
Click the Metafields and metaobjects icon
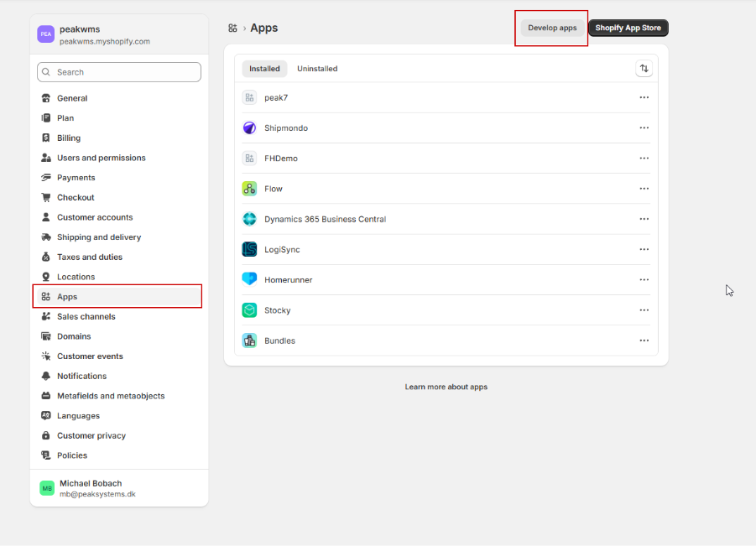46,396
